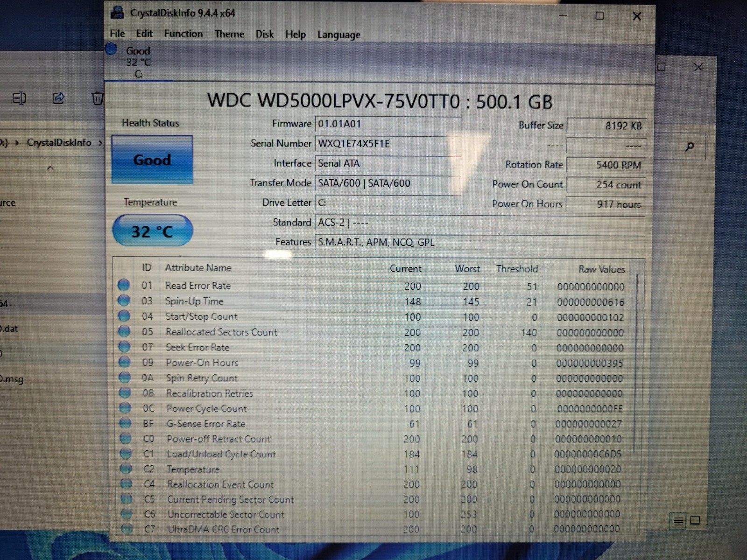The image size is (747, 560).
Task: Click the Features field
Action: pyautogui.click(x=480, y=242)
